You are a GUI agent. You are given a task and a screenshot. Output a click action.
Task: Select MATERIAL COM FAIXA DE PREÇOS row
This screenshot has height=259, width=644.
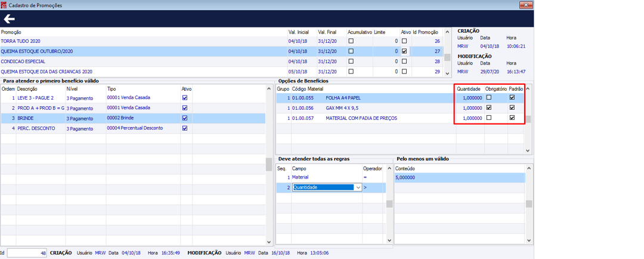click(401, 118)
